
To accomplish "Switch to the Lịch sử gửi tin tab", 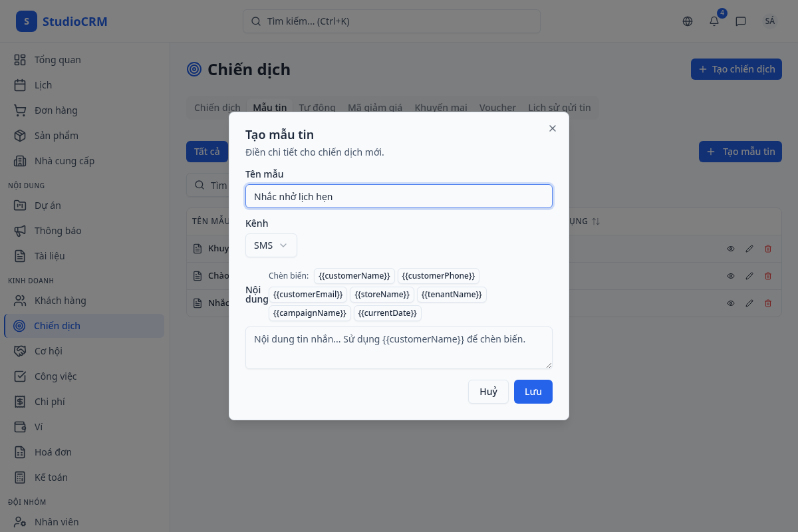I will tap(559, 108).
